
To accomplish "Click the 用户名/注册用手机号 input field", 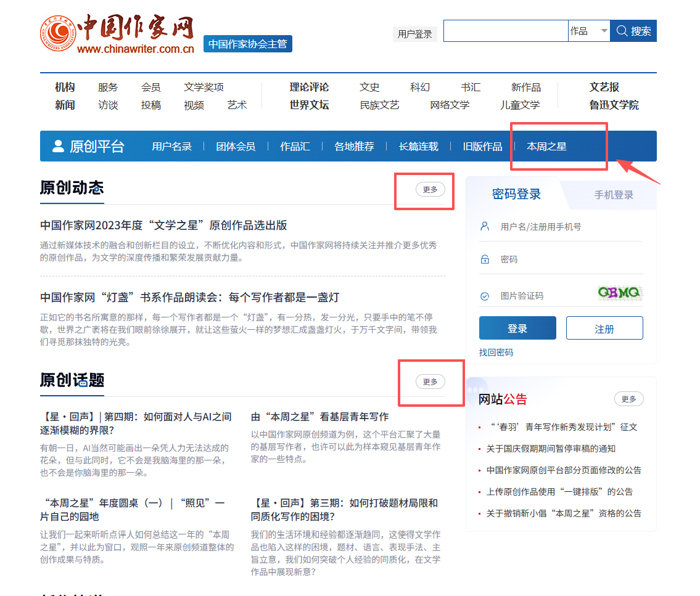I will 567,227.
